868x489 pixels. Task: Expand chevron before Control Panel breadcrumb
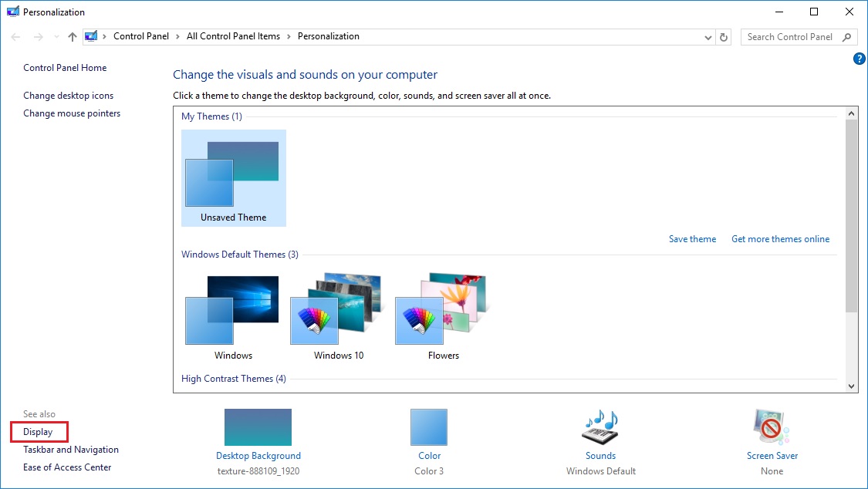click(104, 36)
